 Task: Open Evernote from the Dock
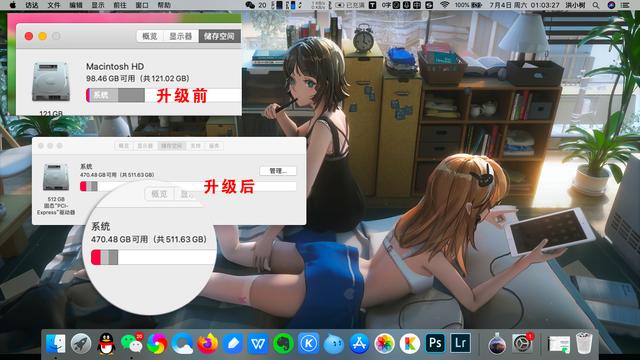pos(284,343)
